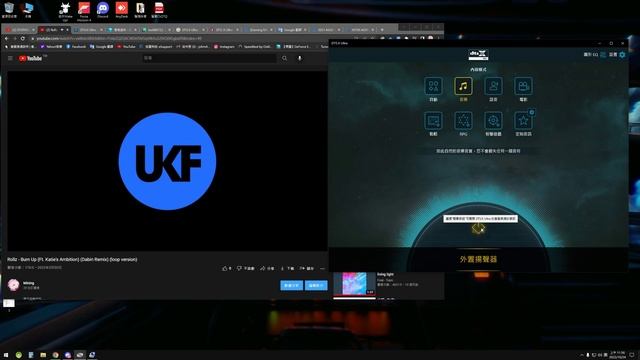Click the second blue button beside the channel
The height and width of the screenshot is (360, 640).
[x=316, y=285]
